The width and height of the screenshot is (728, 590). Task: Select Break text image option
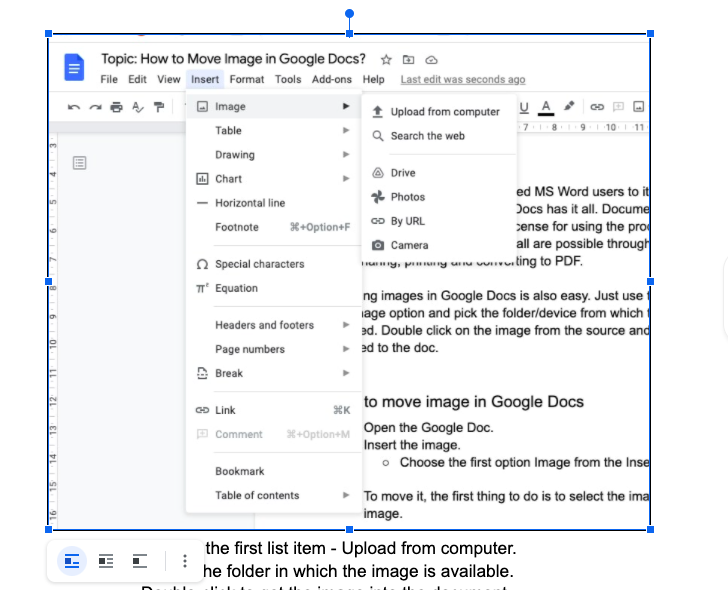click(x=140, y=561)
